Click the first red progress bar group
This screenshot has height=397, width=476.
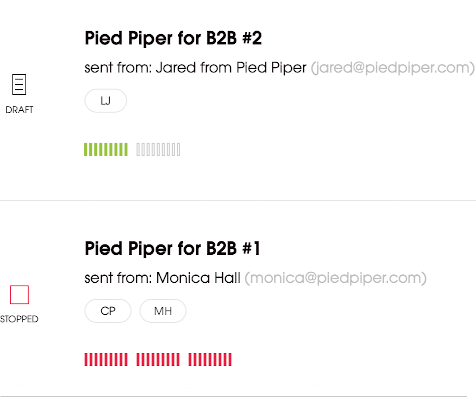click(x=106, y=360)
